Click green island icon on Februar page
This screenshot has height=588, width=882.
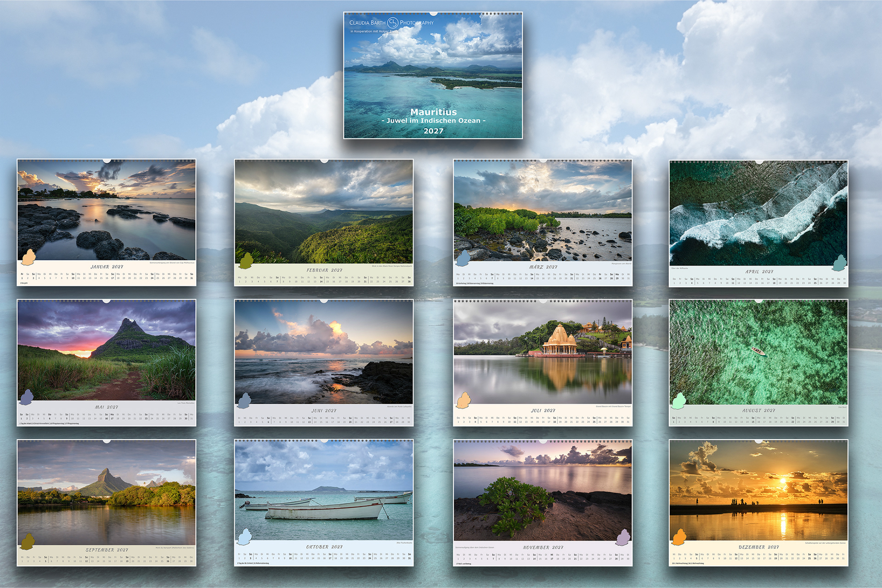pyautogui.click(x=246, y=260)
